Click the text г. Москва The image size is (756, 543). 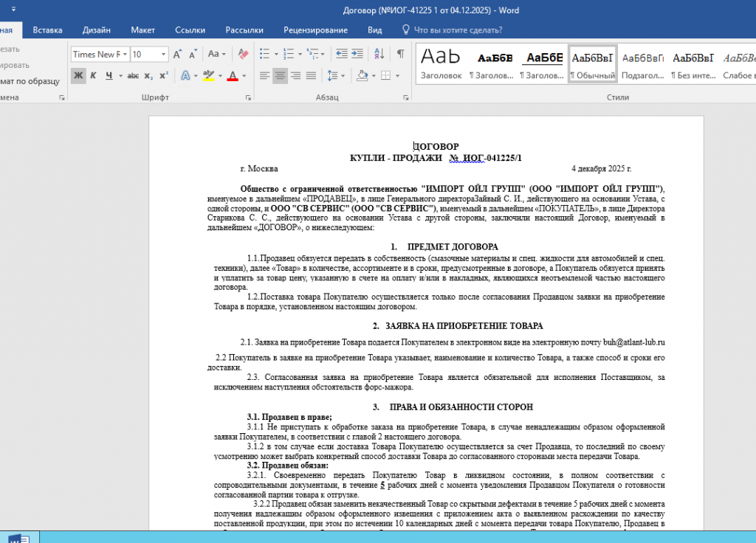click(x=259, y=169)
